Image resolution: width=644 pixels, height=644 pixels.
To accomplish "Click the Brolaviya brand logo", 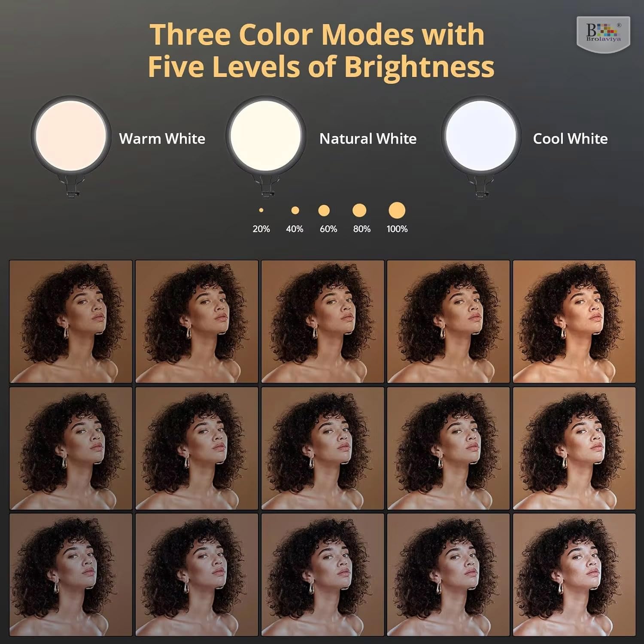I will [x=603, y=34].
